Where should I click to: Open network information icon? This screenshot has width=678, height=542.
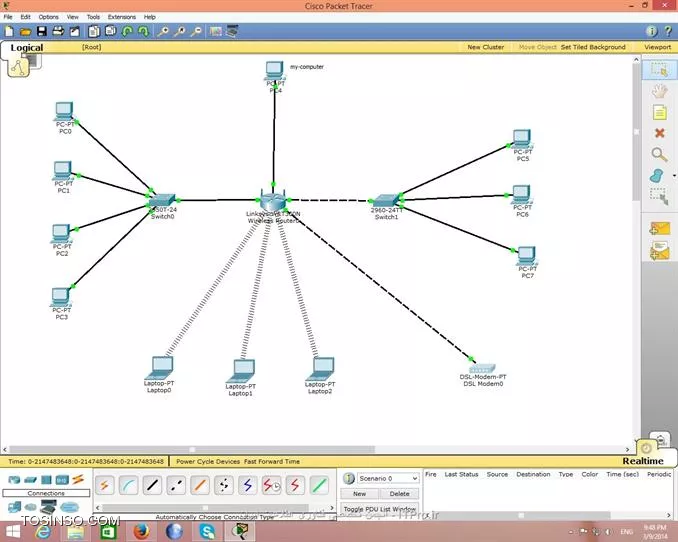click(x=652, y=31)
